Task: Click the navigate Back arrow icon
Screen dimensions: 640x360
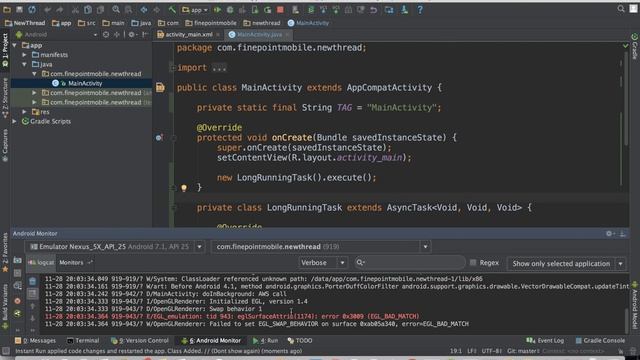Action: pos(144,9)
